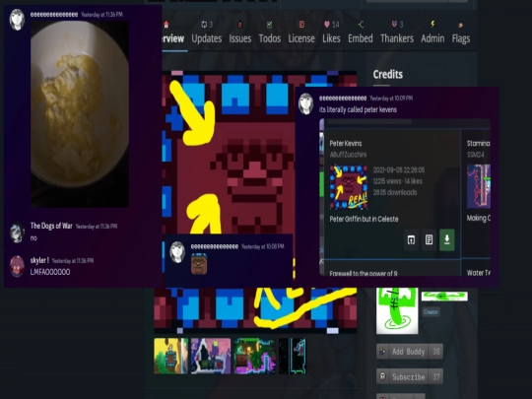The image size is (532, 399).
Task: Click the Kevin block emoji in the chat message
Action: (199, 264)
